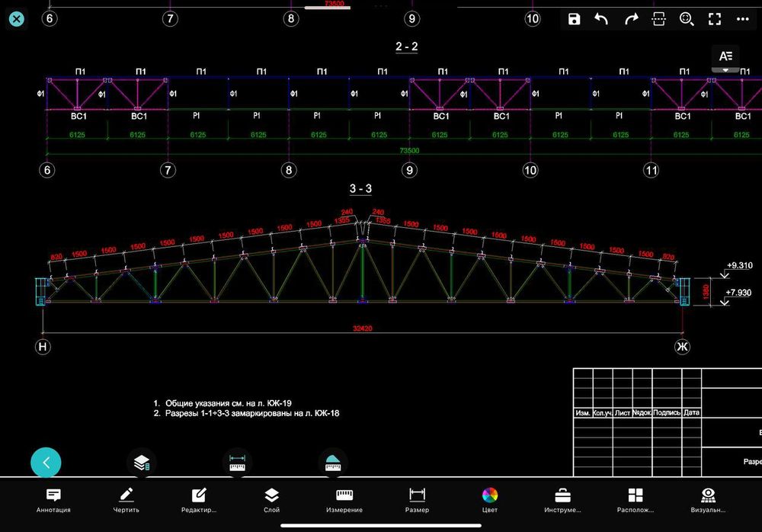Tap the iPad home indicator bar

tap(381, 526)
